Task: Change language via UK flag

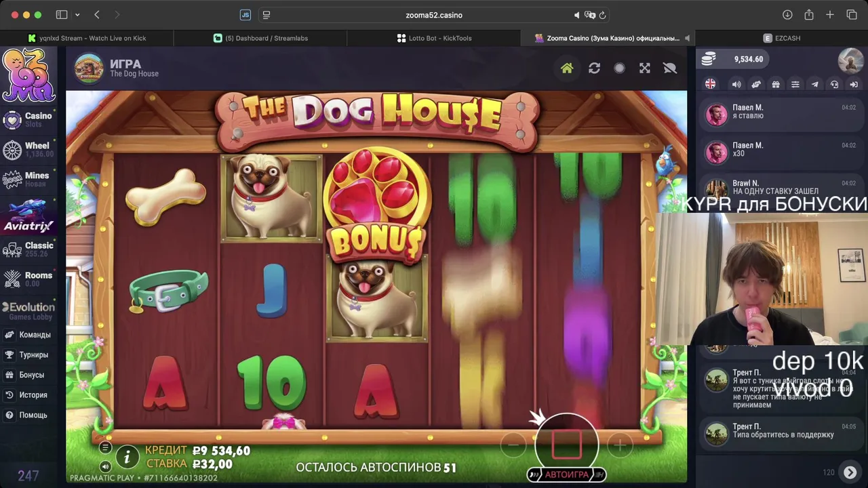Action: 710,84
